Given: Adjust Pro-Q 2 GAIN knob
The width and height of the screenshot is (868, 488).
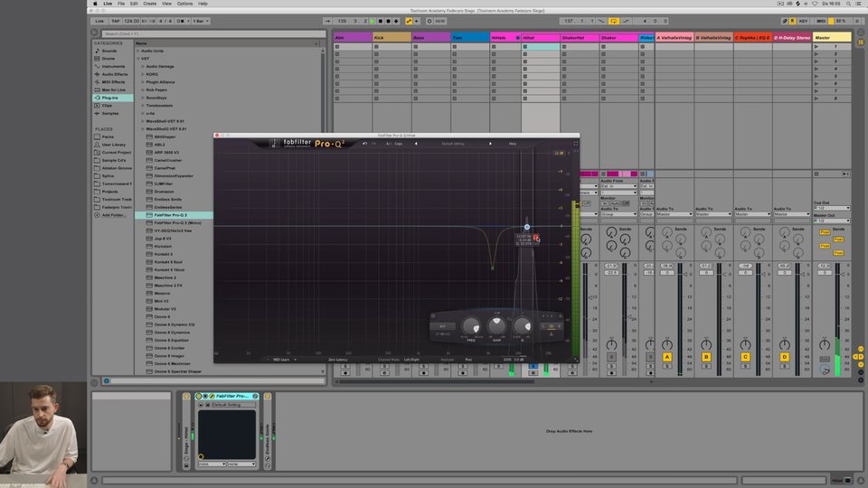Looking at the screenshot, I should [x=496, y=325].
